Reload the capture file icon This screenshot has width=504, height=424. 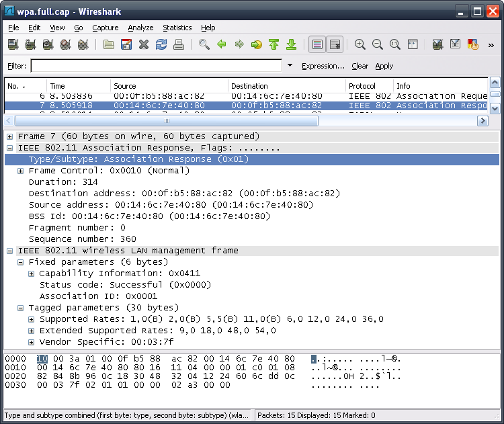[161, 44]
